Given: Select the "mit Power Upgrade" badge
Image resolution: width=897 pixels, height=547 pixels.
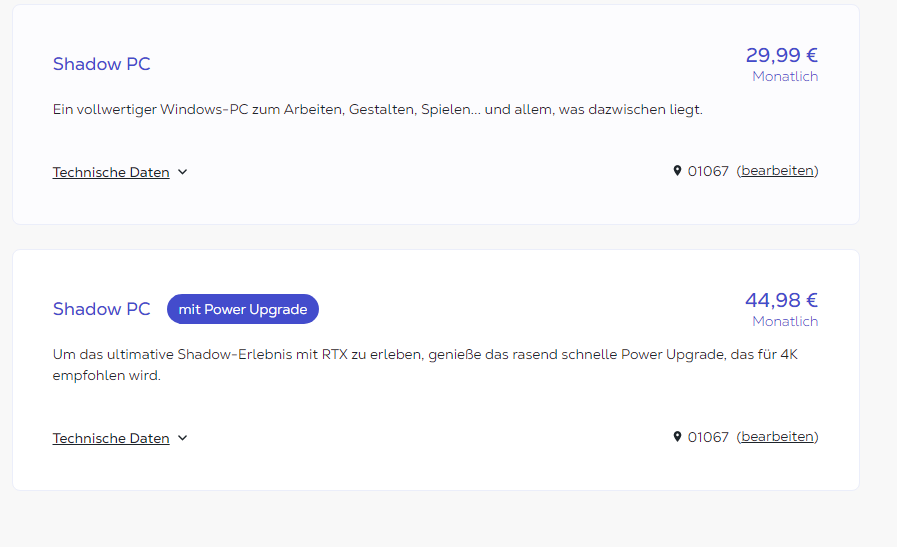Looking at the screenshot, I should pyautogui.click(x=242, y=309).
